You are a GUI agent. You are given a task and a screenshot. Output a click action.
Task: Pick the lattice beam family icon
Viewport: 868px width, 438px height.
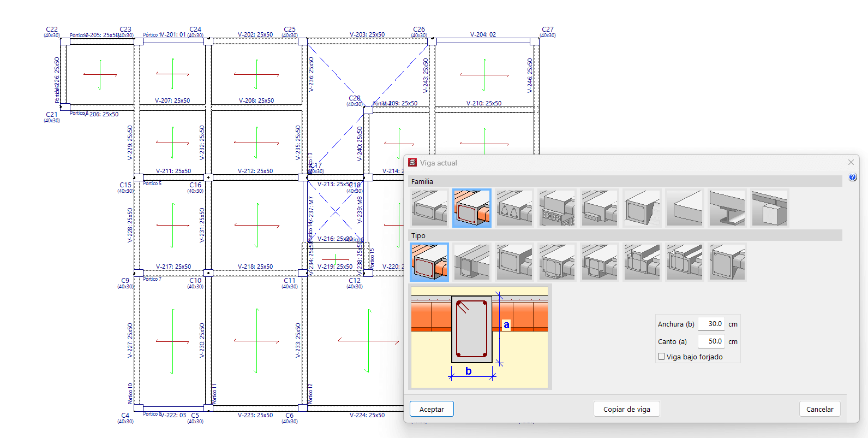(x=556, y=208)
